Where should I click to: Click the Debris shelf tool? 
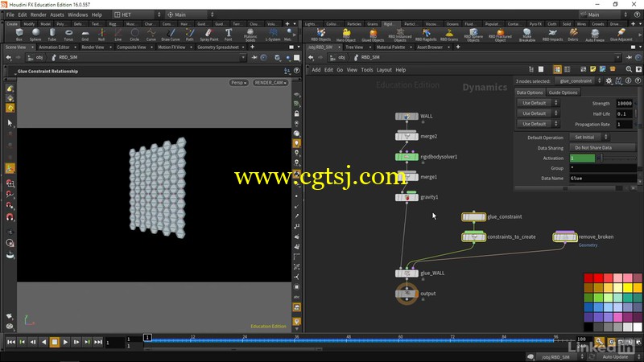point(573,35)
